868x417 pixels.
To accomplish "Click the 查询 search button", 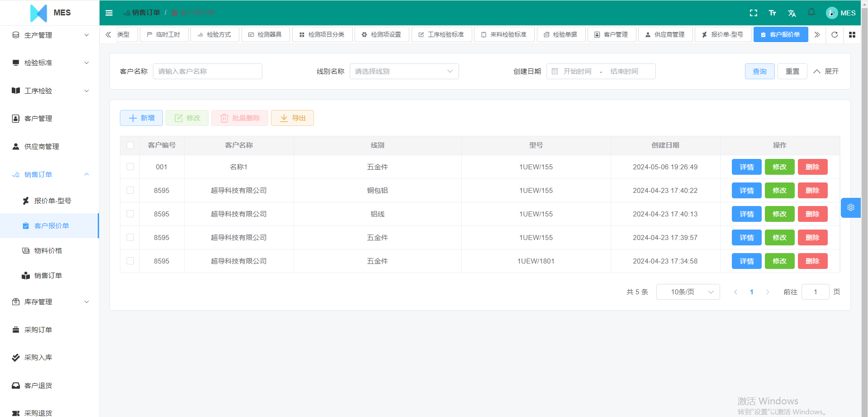I will tap(759, 71).
